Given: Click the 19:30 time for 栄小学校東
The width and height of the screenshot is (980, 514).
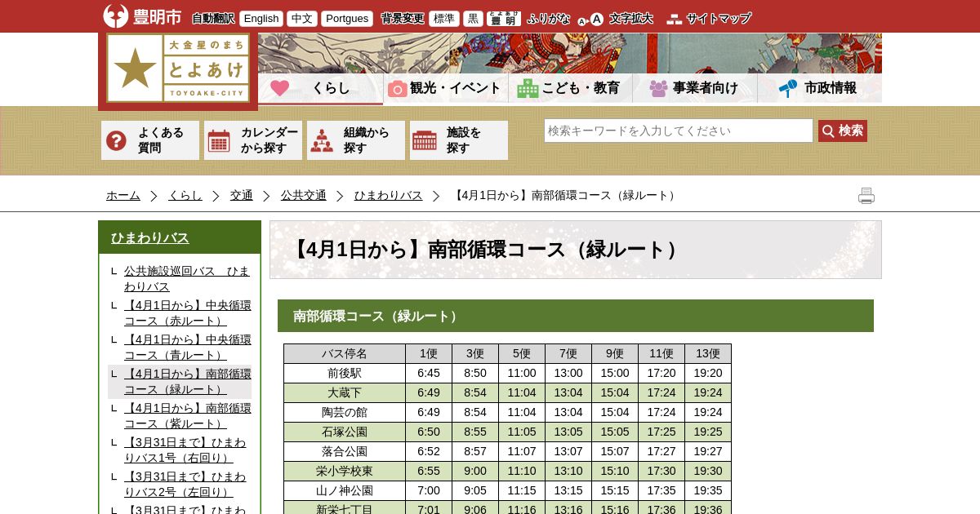Looking at the screenshot, I should click(708, 471).
